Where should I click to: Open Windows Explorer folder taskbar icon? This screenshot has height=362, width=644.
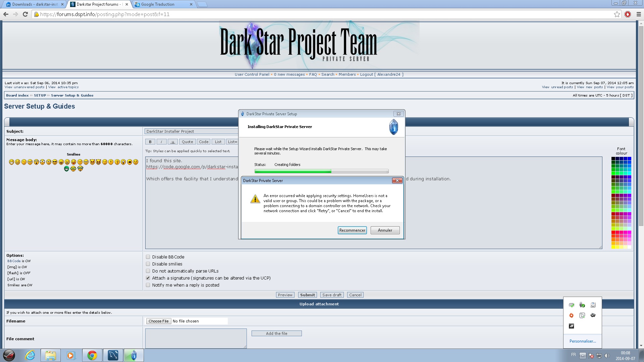(x=51, y=355)
